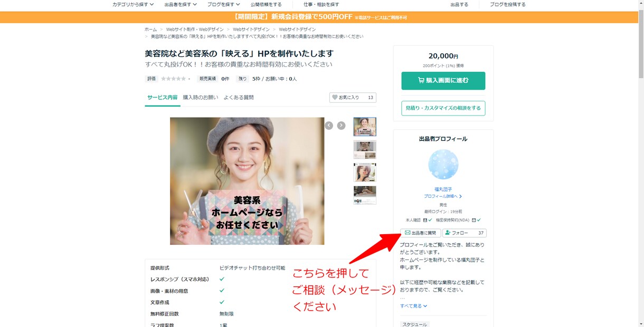644x327 pixels.
Task: Click the フォロー follow button
Action: click(x=465, y=233)
